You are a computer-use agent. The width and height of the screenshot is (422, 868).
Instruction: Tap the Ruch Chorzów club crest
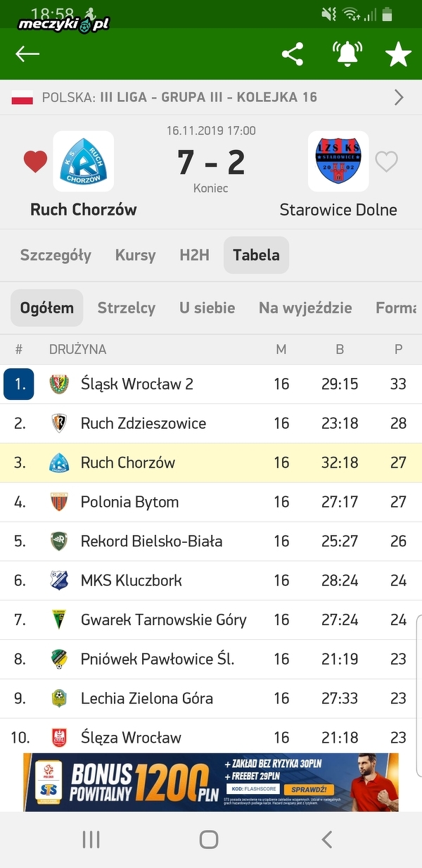83,161
